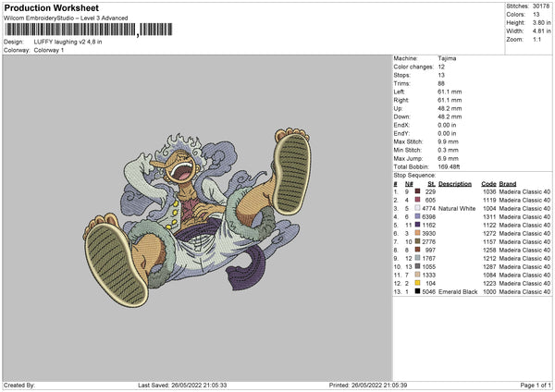Click the Emerald Black thread swatch
The image size is (555, 392).
click(x=417, y=291)
